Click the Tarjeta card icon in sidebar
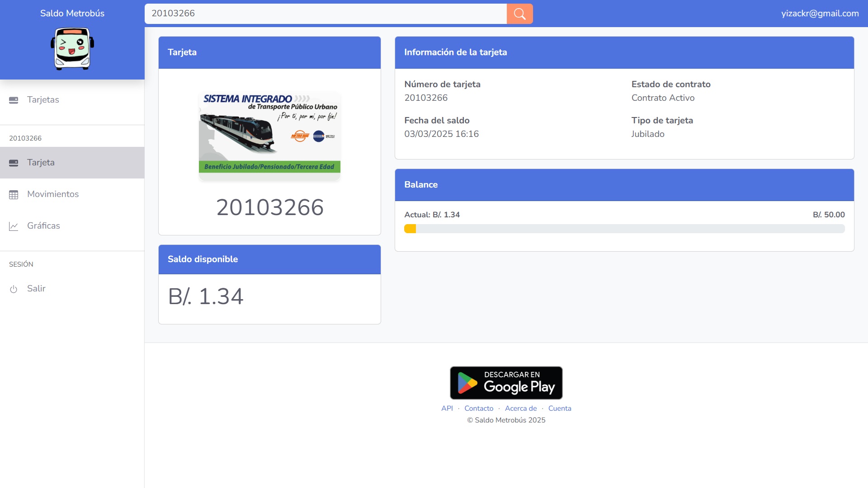868x488 pixels. pyautogui.click(x=14, y=163)
